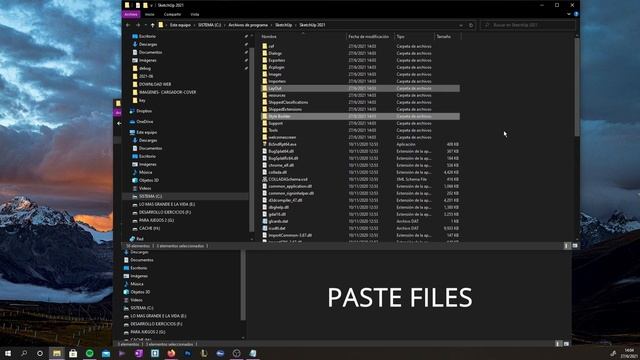Open Quick Access toolbar customize dropdown
The image size is (640, 360).
pyautogui.click(x=151, y=5)
